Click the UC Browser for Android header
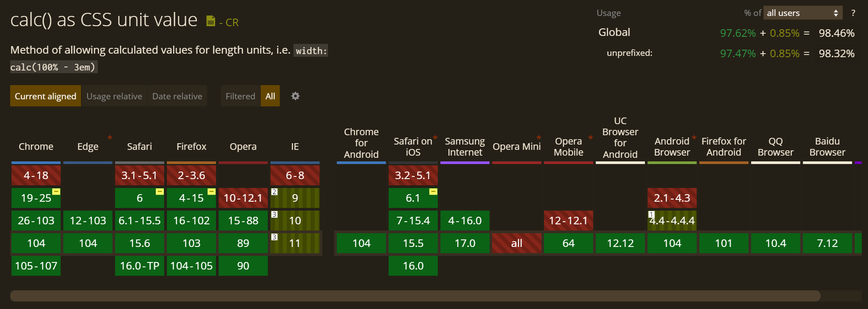This screenshot has height=309, width=868. (620, 137)
